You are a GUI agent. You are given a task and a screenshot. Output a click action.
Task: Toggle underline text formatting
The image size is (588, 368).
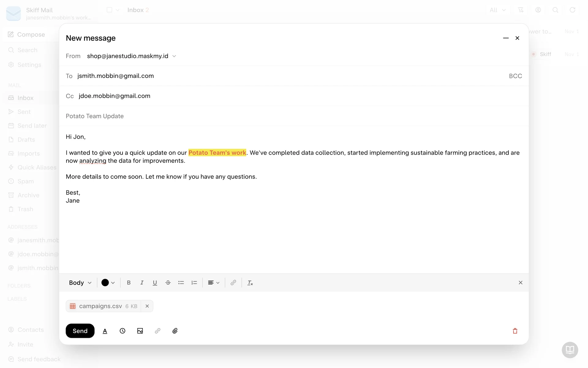[x=155, y=283]
